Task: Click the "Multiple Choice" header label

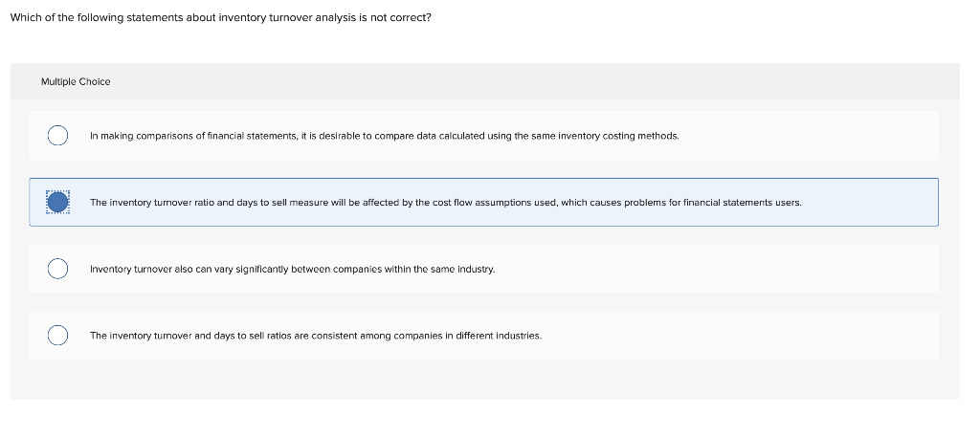Action: [x=76, y=82]
